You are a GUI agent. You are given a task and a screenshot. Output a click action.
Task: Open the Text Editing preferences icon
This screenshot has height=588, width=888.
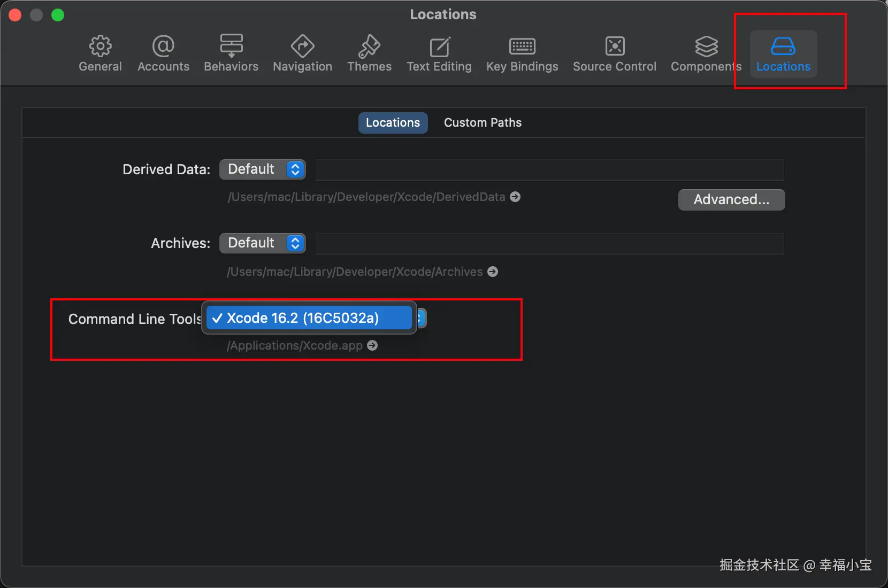(x=439, y=47)
